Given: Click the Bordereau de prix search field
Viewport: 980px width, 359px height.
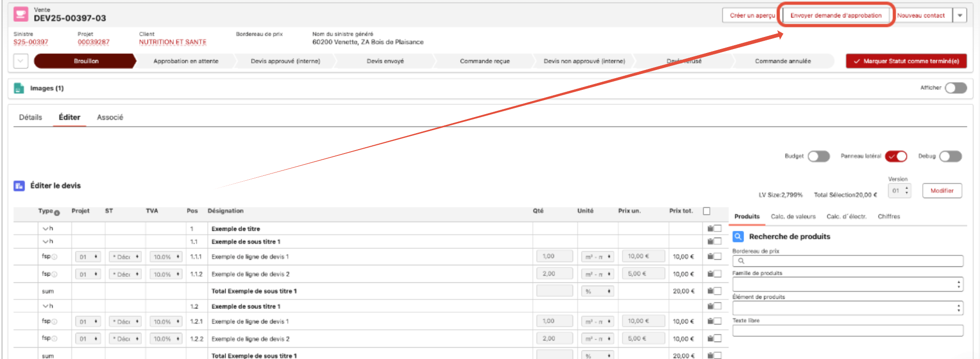Looking at the screenshot, I should [x=848, y=261].
